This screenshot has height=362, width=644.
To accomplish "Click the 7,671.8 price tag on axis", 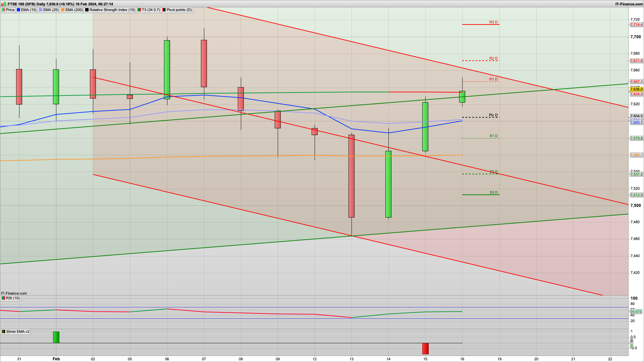I will pos(636,61).
